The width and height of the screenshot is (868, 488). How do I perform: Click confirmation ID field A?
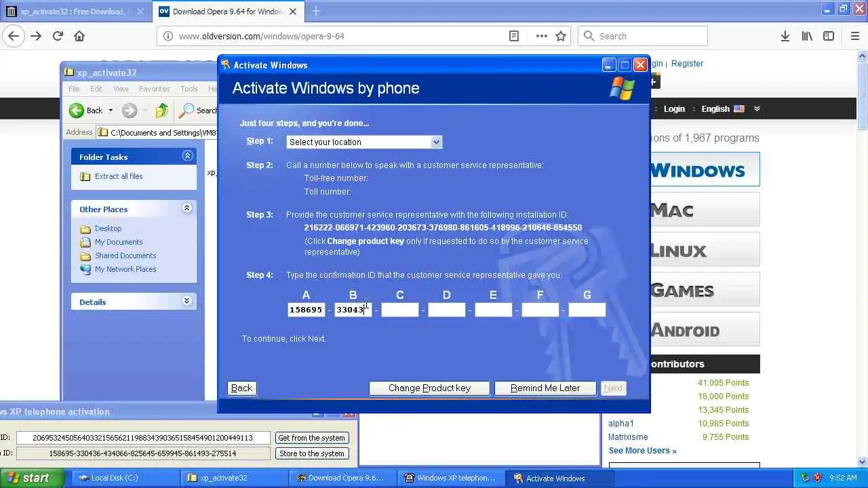click(x=306, y=310)
